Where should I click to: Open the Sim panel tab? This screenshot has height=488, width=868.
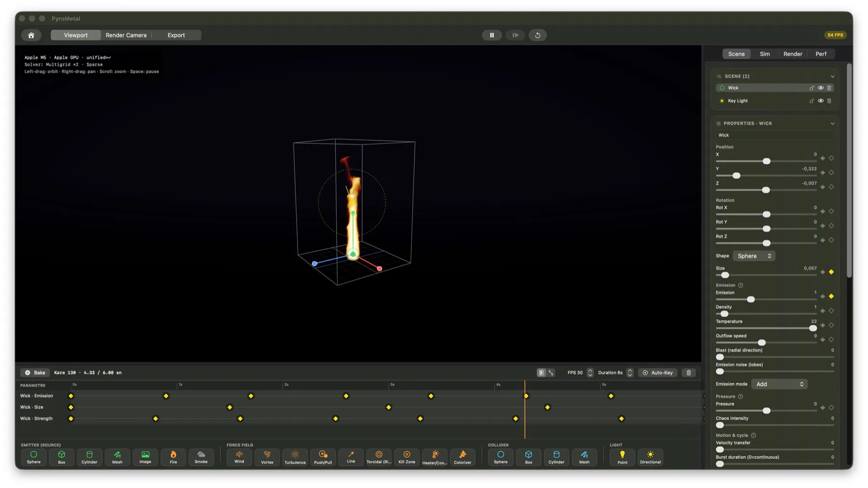point(765,54)
